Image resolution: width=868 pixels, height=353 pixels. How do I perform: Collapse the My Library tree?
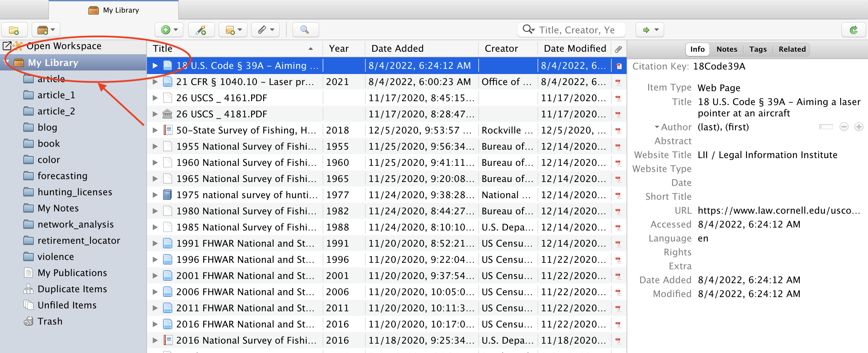coord(6,63)
